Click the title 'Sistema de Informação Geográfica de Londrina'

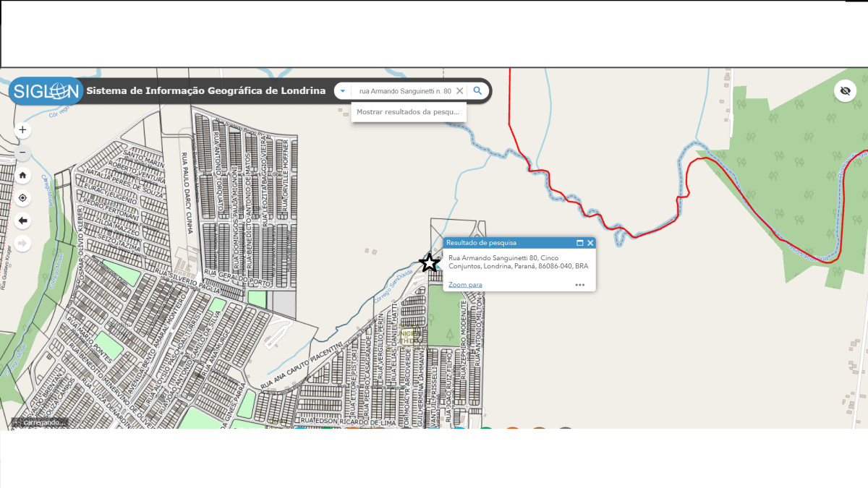tap(206, 91)
